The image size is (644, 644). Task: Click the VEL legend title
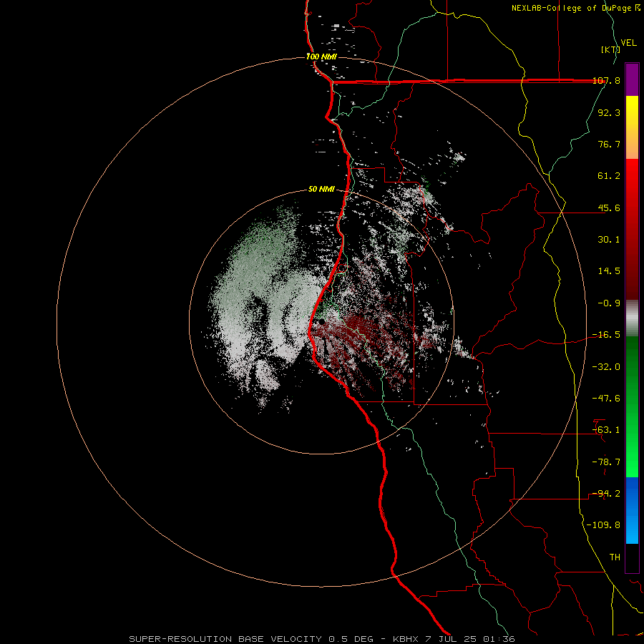(x=628, y=43)
